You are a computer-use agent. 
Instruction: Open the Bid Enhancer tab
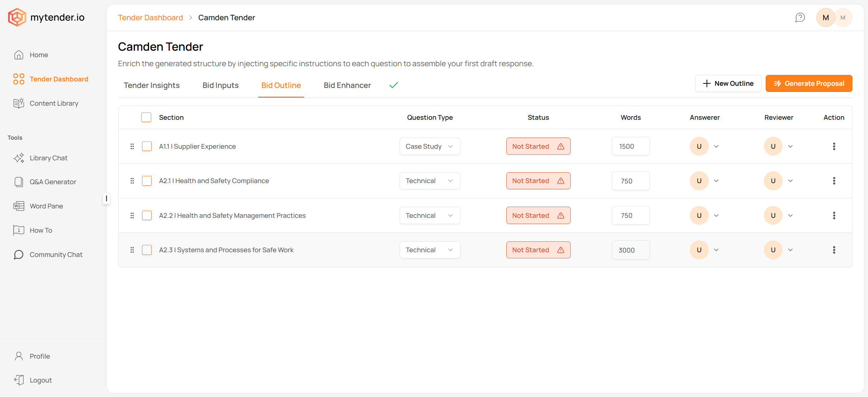(347, 85)
